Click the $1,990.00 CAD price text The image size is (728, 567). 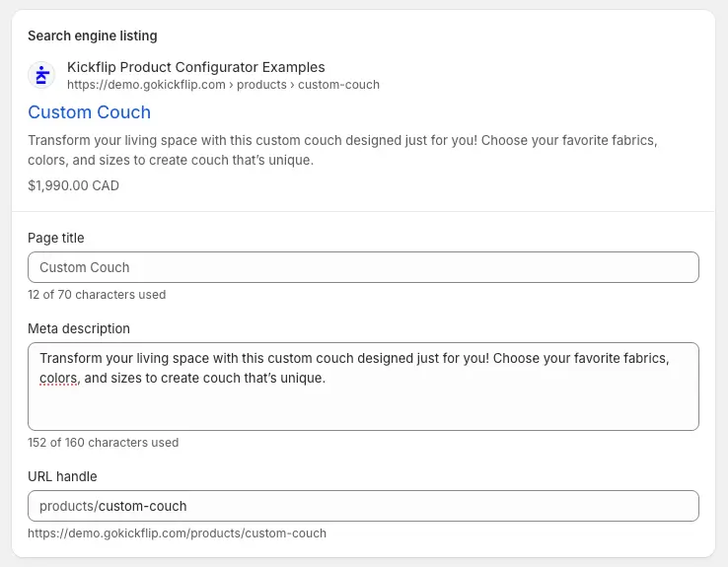coord(73,185)
